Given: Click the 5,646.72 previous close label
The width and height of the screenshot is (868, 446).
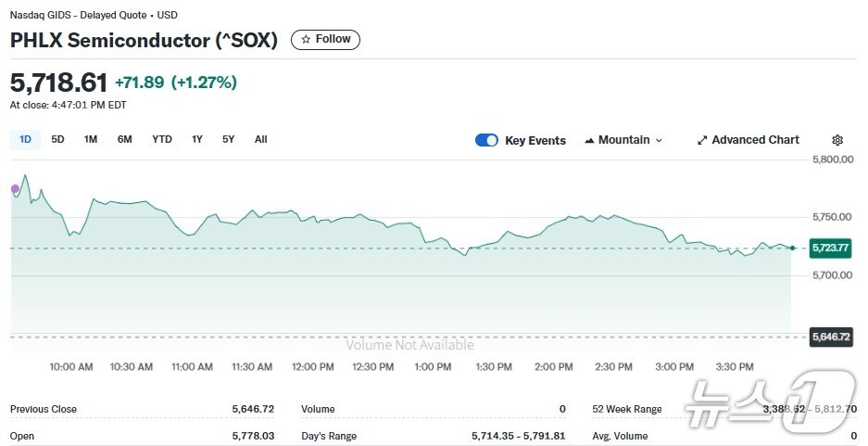Looking at the screenshot, I should 829,337.
